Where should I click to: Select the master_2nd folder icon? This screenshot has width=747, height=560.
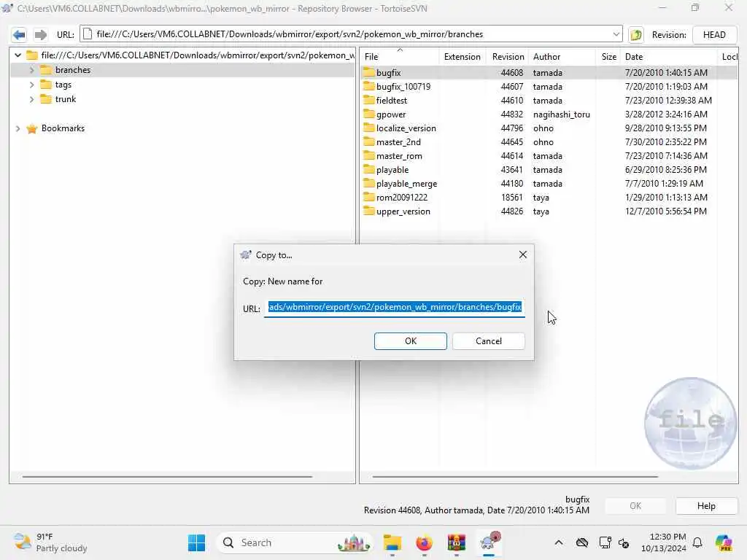point(368,141)
